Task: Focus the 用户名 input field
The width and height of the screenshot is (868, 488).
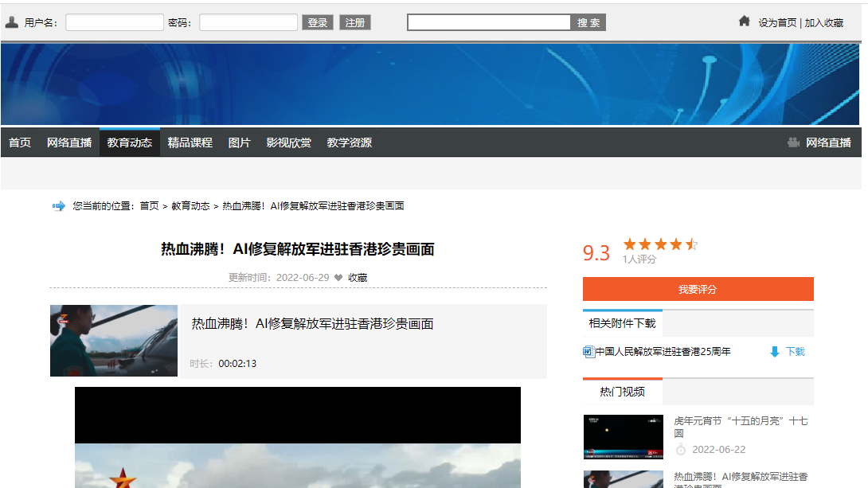Action: pyautogui.click(x=115, y=22)
